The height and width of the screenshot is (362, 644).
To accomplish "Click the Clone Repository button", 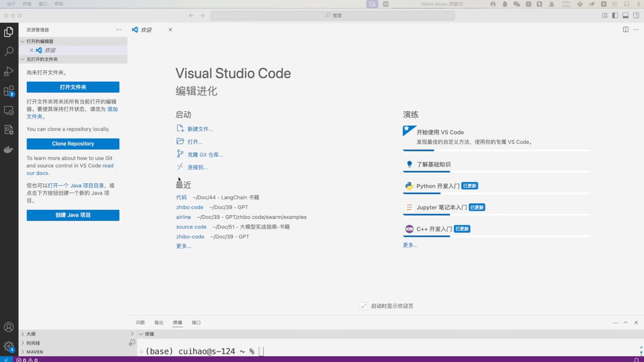I will pos(73,144).
